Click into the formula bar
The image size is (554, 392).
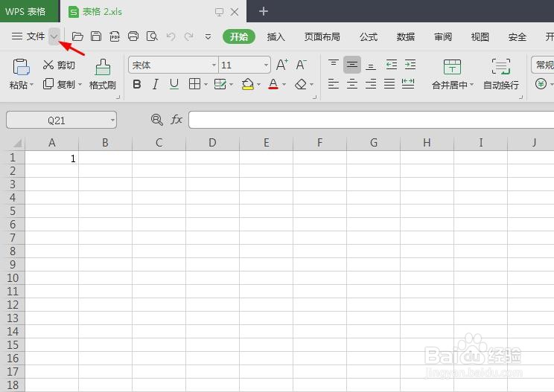pos(371,120)
